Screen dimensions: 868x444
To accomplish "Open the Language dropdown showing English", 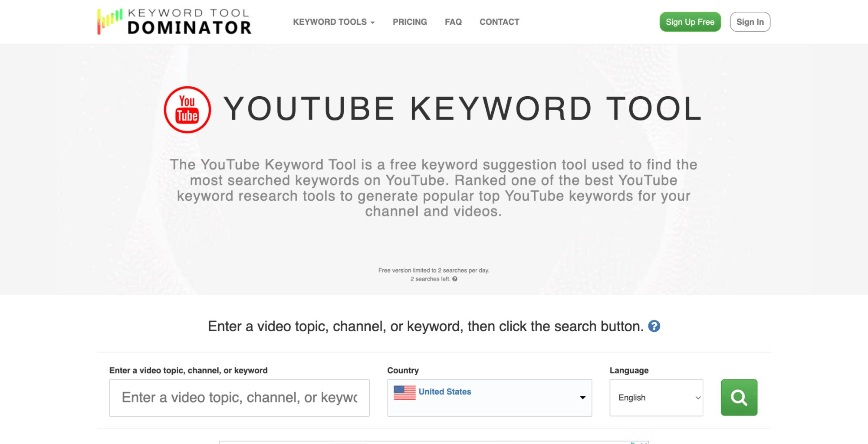I will (x=656, y=398).
